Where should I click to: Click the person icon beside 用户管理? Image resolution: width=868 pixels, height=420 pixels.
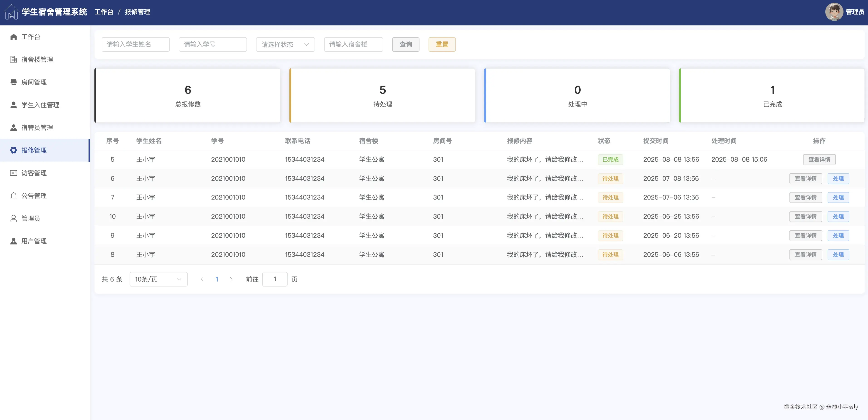pyautogui.click(x=13, y=241)
